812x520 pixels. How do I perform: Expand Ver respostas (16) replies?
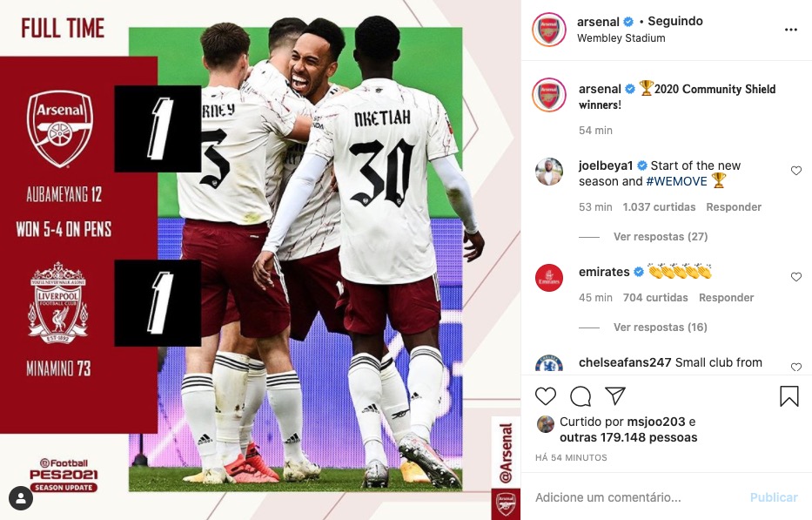coord(661,328)
